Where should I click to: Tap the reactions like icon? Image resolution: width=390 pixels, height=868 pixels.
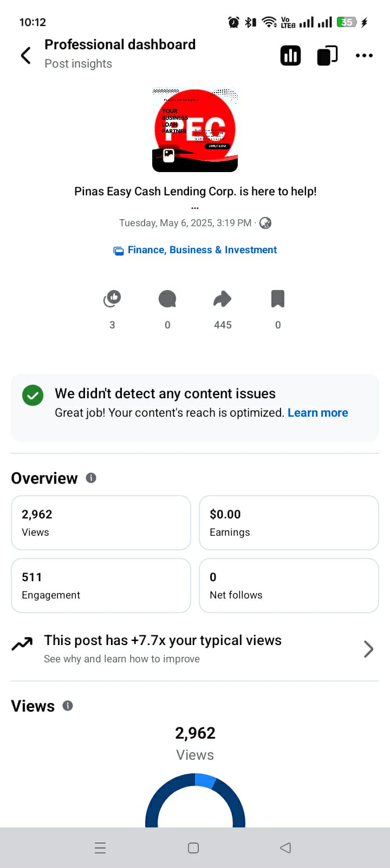pyautogui.click(x=112, y=298)
